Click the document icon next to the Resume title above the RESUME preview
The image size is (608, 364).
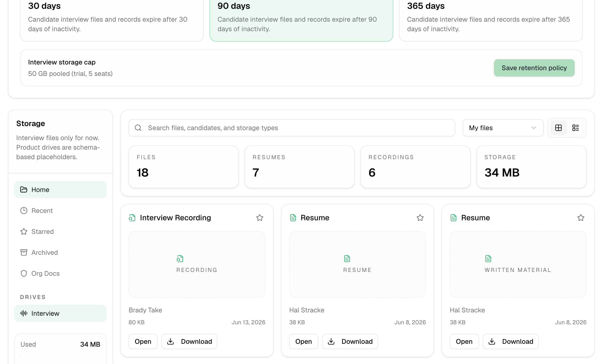(x=293, y=217)
